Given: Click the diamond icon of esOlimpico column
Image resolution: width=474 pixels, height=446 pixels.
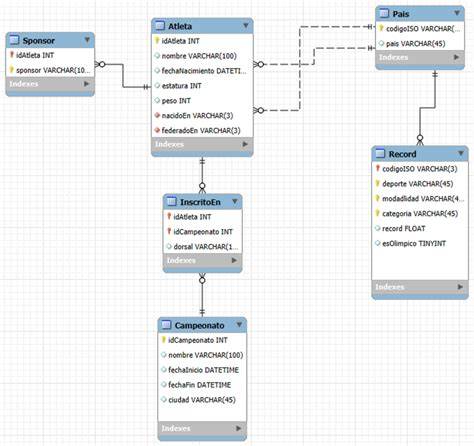Looking at the screenshot, I should click(378, 243).
